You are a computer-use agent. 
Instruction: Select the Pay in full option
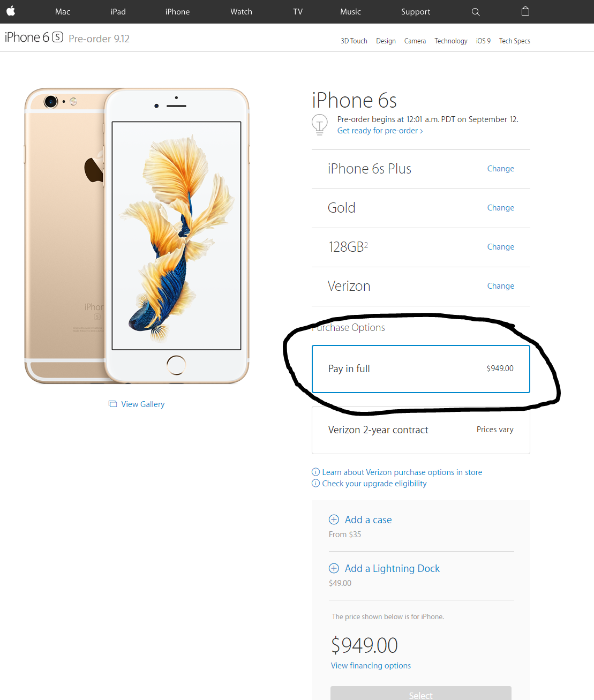coord(421,369)
